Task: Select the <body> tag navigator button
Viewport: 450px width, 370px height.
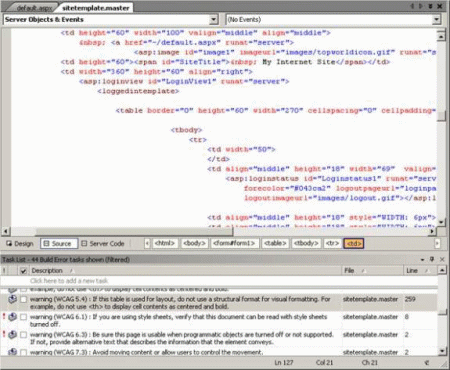Action: pos(194,243)
